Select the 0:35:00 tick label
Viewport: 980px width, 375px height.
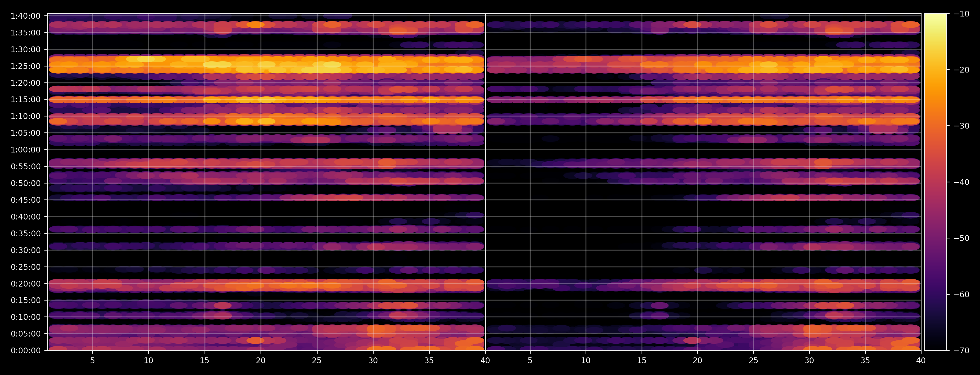coord(26,233)
